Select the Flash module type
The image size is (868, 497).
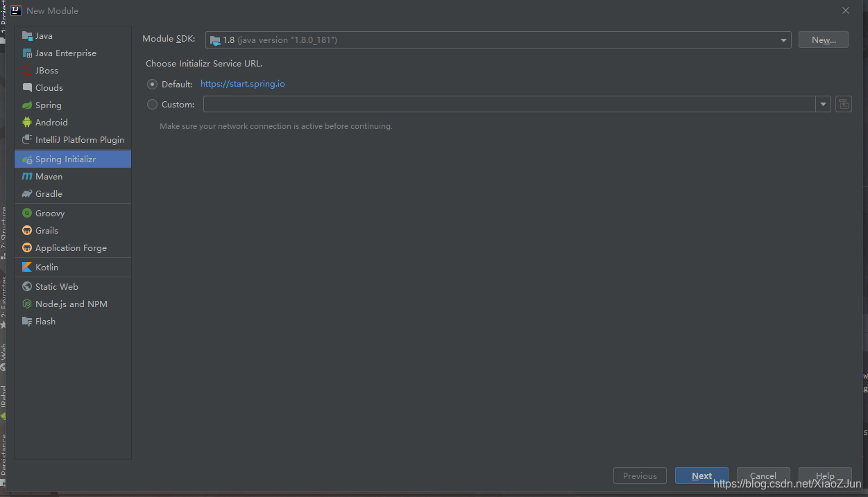(73, 321)
